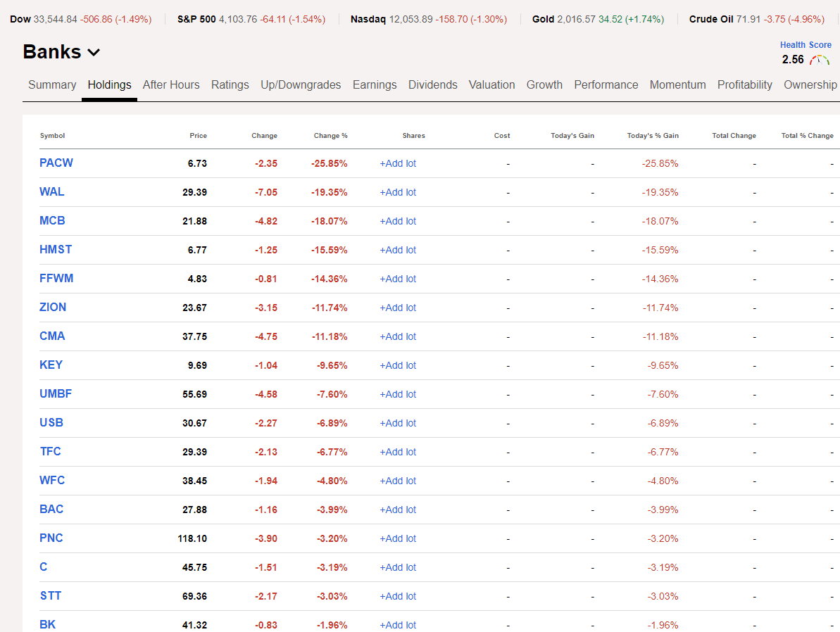This screenshot has width=840, height=632.
Task: Open the TFC ticker link
Action: tap(51, 452)
